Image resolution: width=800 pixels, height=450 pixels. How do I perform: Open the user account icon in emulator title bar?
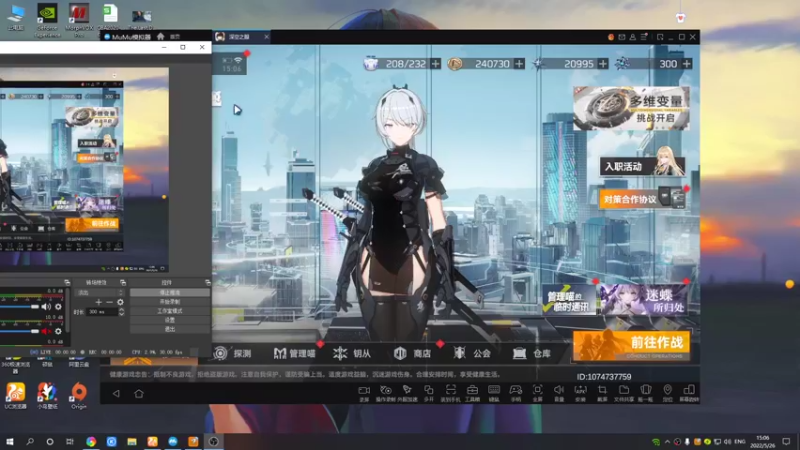[633, 37]
